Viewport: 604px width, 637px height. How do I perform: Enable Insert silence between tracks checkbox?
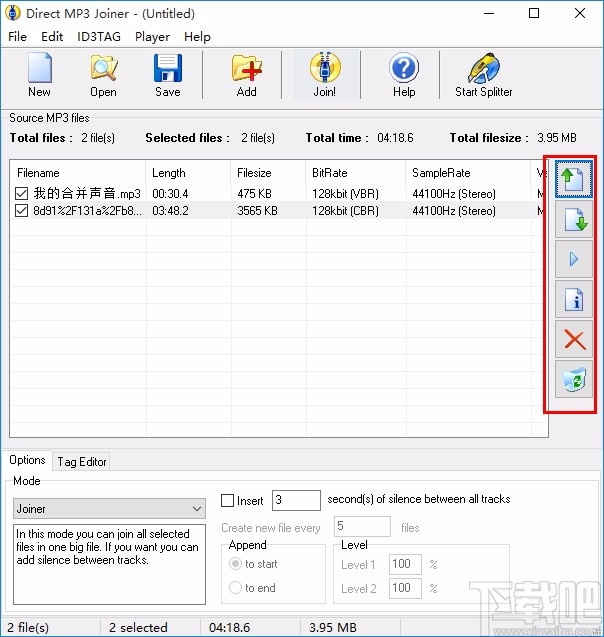pyautogui.click(x=227, y=500)
